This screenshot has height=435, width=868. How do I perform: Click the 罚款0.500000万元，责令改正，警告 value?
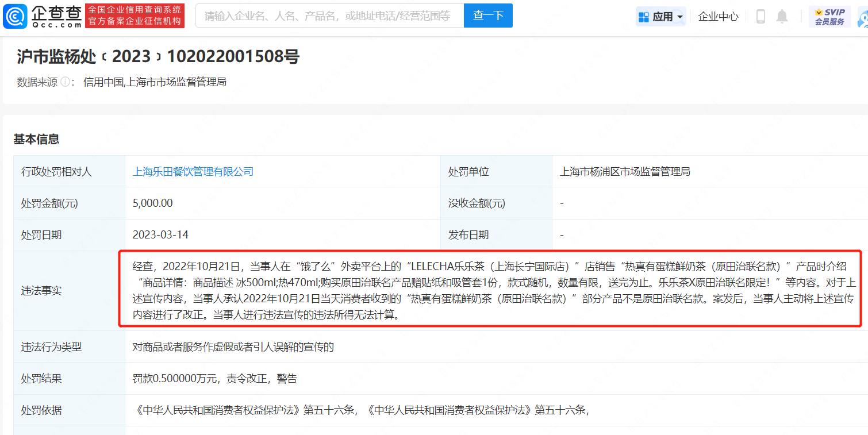(215, 378)
